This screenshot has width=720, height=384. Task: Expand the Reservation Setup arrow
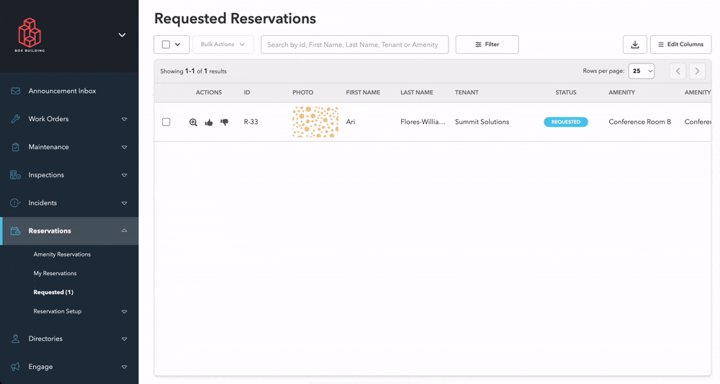point(124,311)
